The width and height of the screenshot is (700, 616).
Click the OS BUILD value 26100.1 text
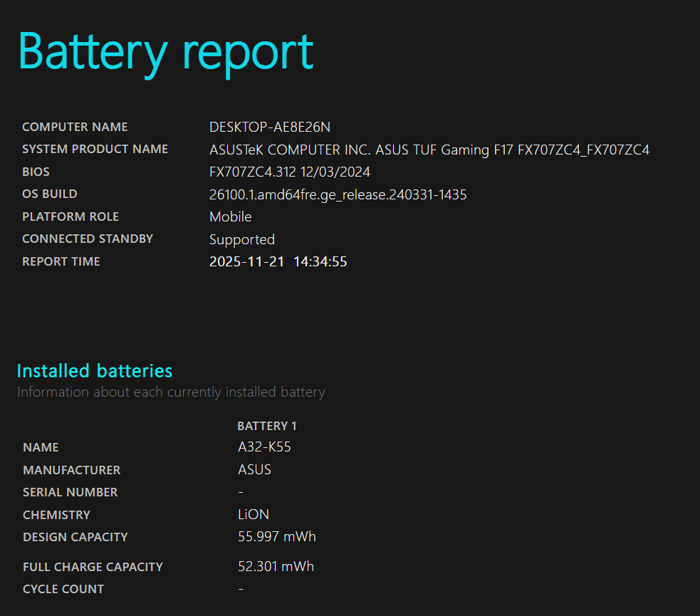(x=338, y=194)
